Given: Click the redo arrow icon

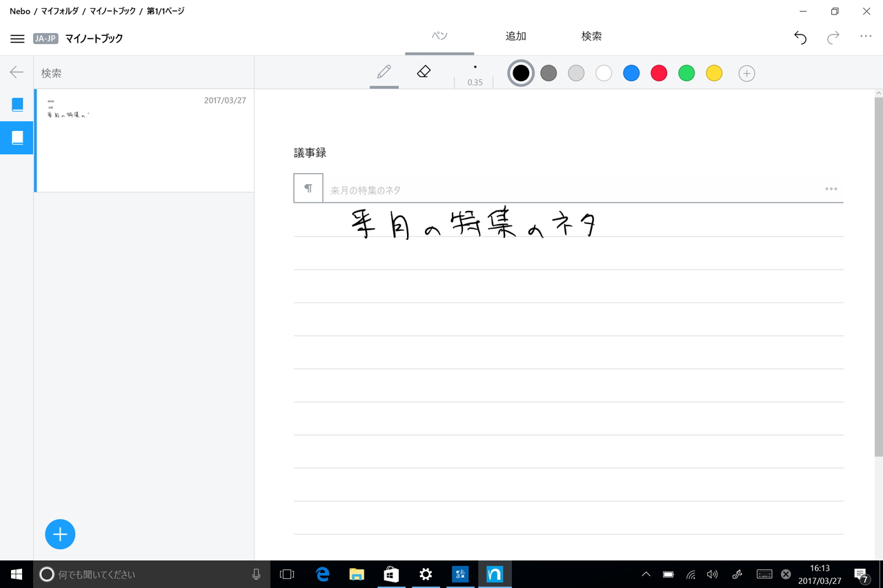Looking at the screenshot, I should click(833, 38).
